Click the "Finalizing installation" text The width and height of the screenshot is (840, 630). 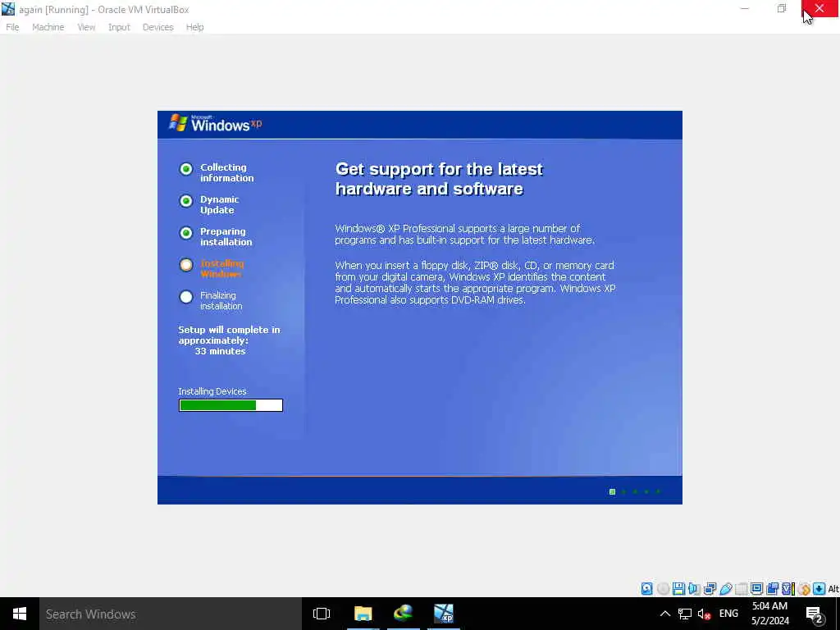tap(221, 300)
